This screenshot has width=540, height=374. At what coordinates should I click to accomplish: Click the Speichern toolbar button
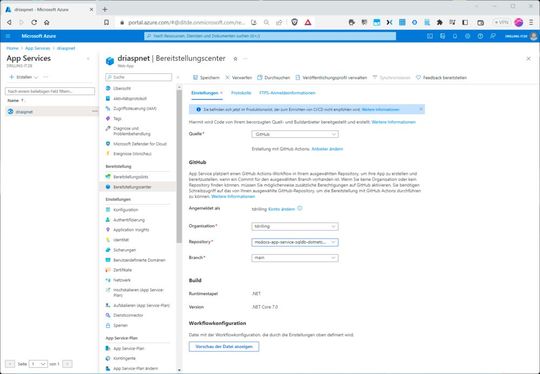pos(206,77)
